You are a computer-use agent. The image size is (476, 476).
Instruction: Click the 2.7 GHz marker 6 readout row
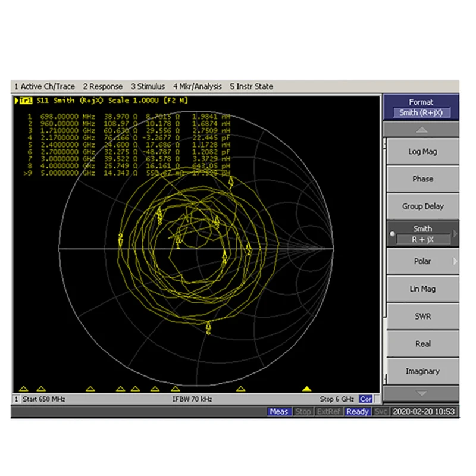coord(129,152)
